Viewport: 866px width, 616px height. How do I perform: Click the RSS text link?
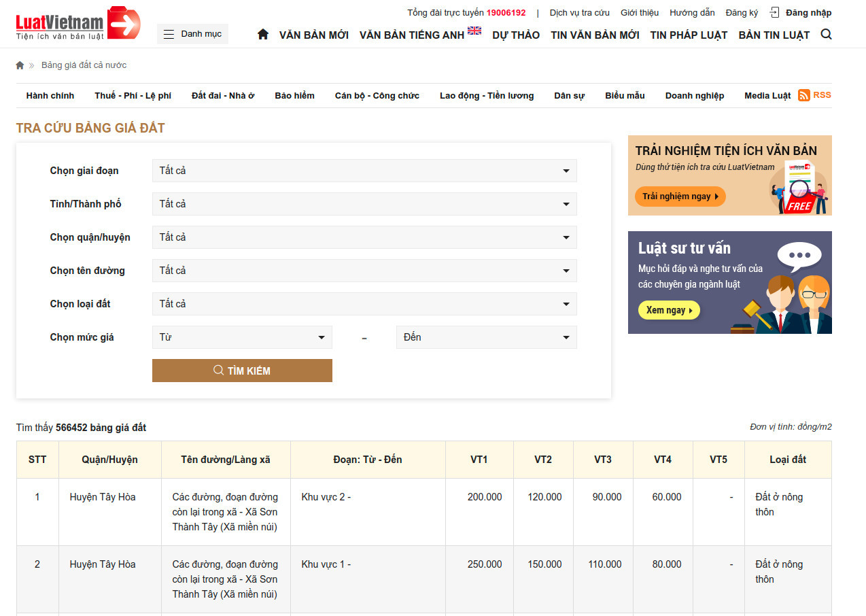(x=822, y=95)
